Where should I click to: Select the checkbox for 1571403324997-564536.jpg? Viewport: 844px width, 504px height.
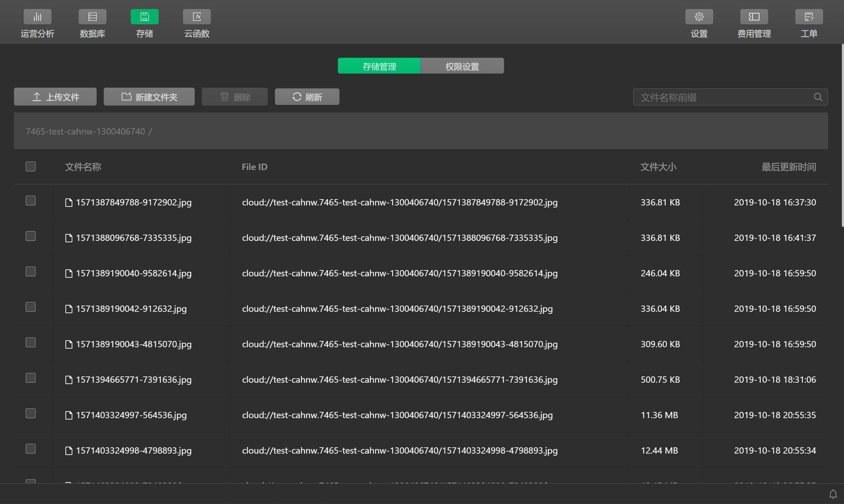(31, 413)
